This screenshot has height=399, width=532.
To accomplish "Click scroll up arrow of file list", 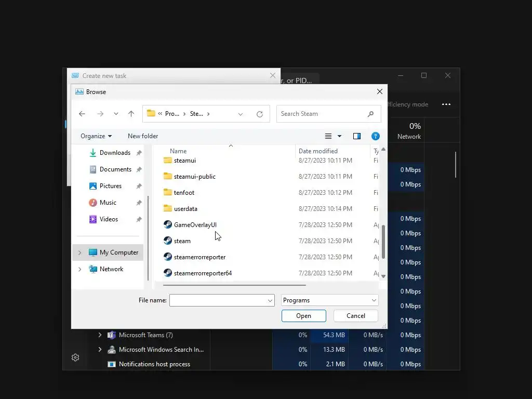I will 383,149.
